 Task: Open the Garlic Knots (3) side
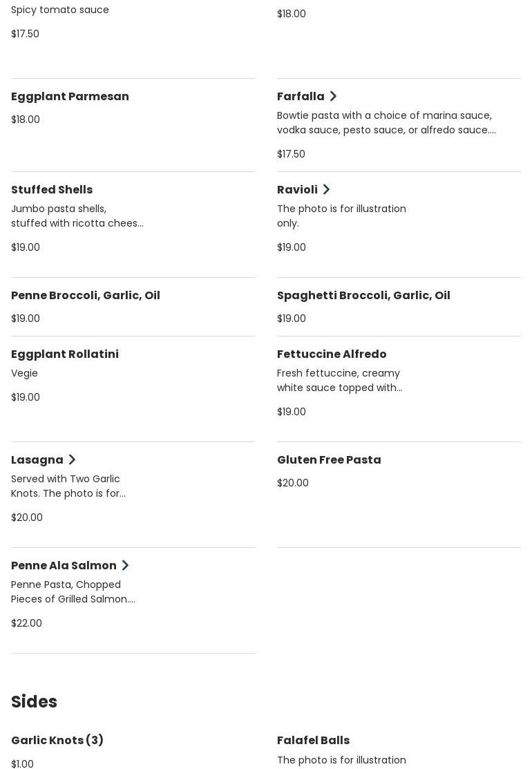click(57, 740)
